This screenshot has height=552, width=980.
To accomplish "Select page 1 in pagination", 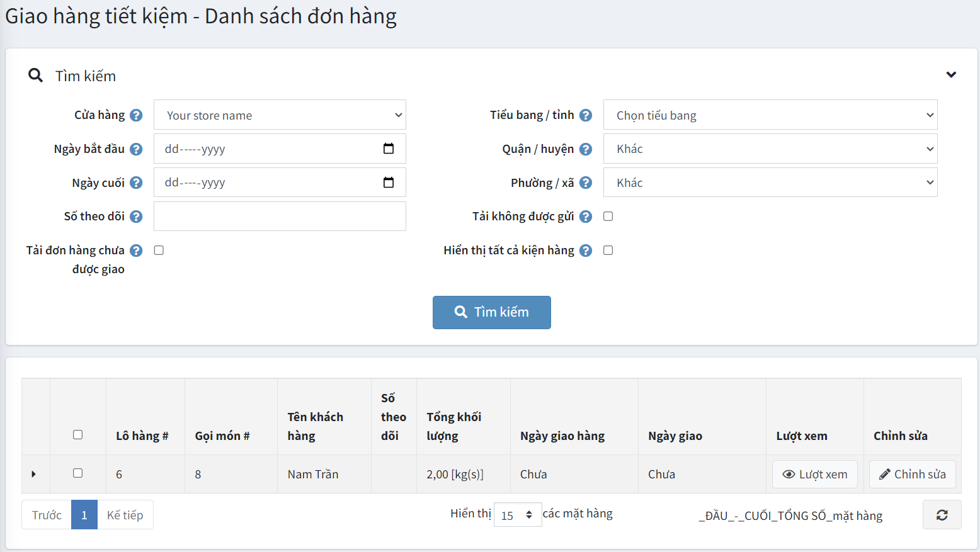I will click(x=84, y=515).
